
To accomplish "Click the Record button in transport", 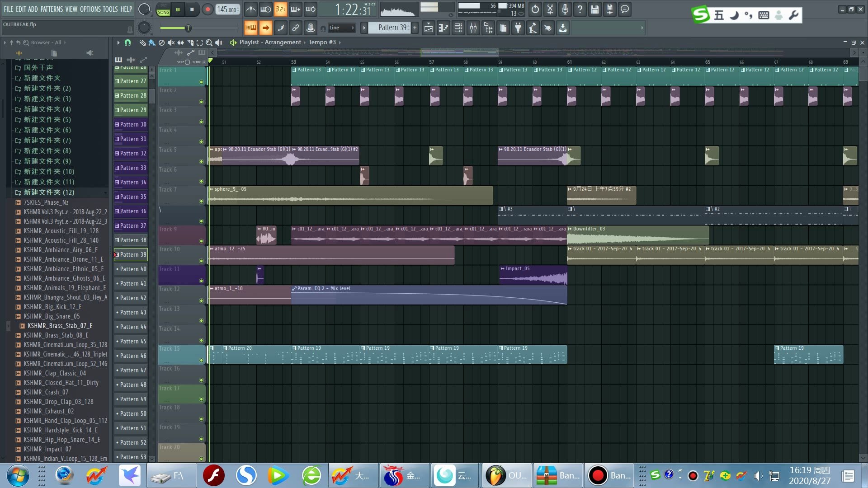I will pyautogui.click(x=207, y=9).
